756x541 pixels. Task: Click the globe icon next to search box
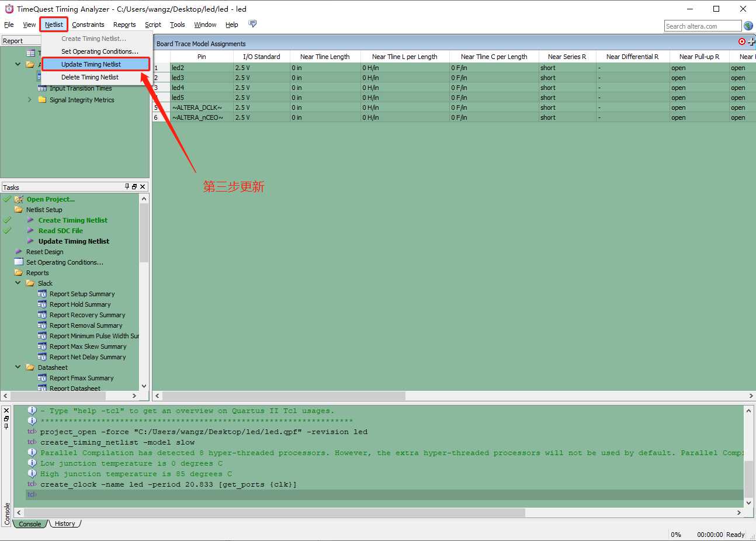click(x=748, y=26)
